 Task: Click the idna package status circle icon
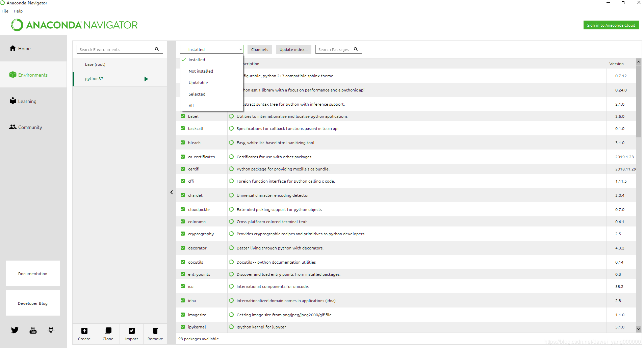(x=231, y=301)
